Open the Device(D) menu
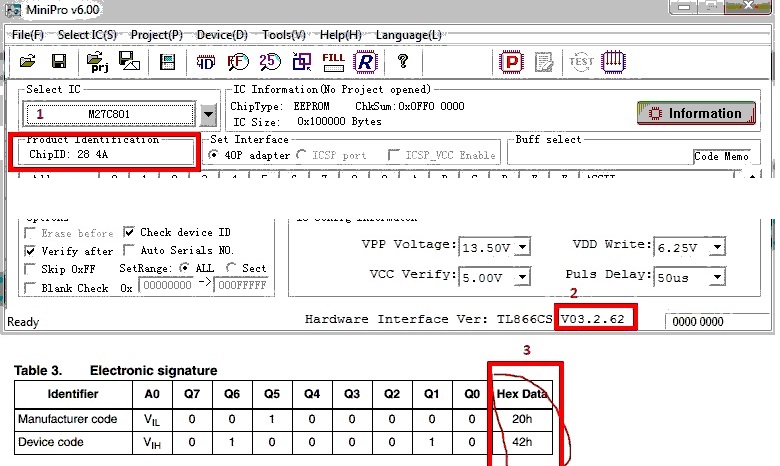Image resolution: width=780 pixels, height=466 pixels. [222, 35]
